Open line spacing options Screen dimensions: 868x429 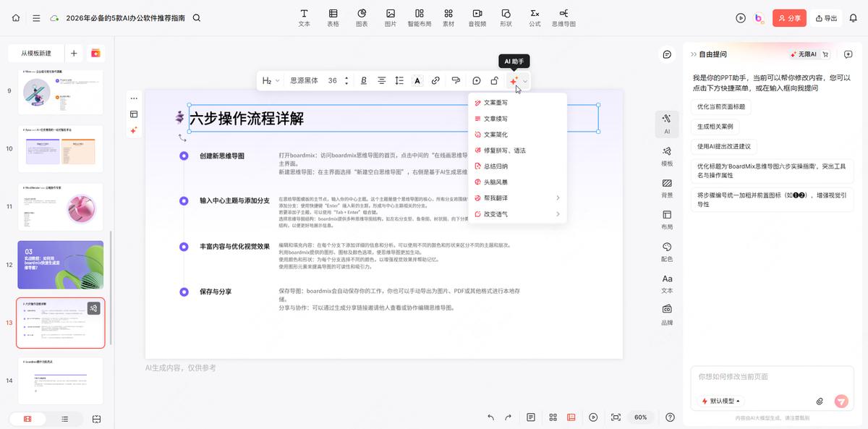pos(399,81)
